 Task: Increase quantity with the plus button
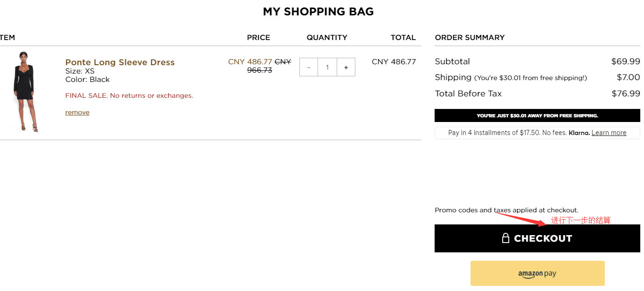click(x=346, y=67)
